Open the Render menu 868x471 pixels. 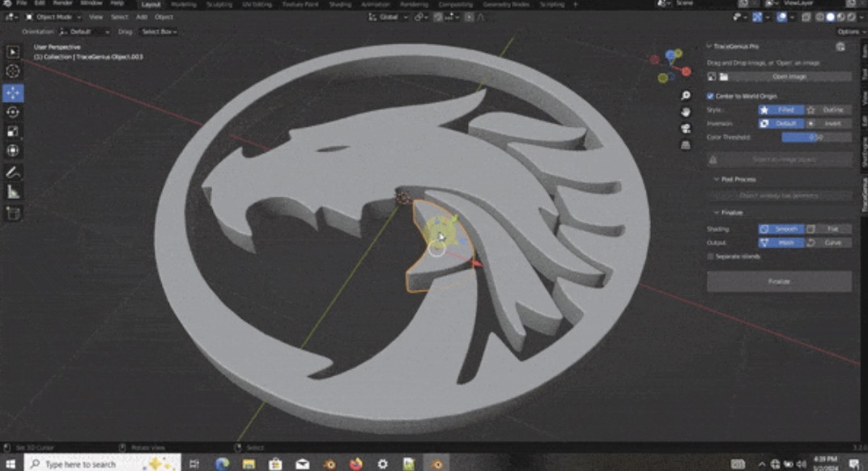pos(62,4)
